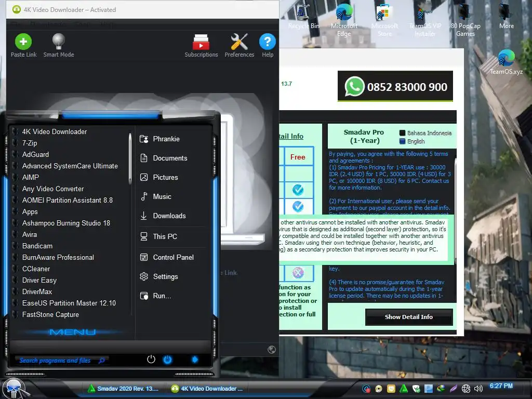Viewport: 532px width, 399px height.
Task: Click the light blue square tray icon
Action: [x=429, y=389]
